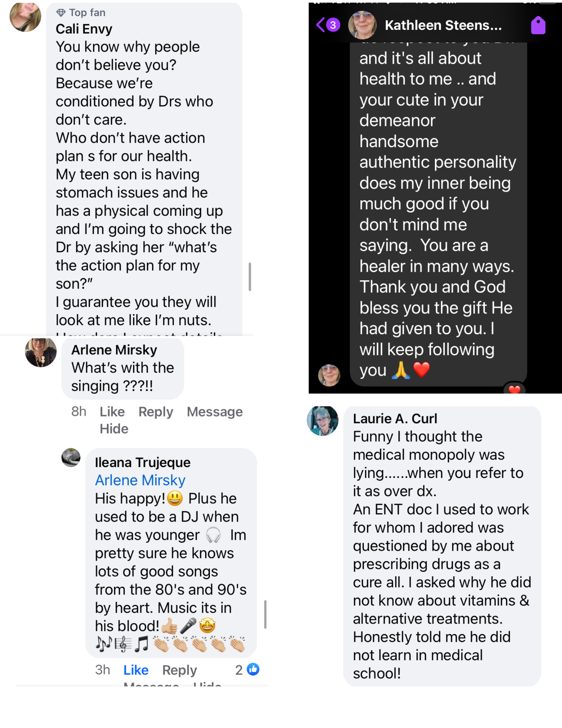Unlike Ileana Trujeque's reply
This screenshot has width=562, height=728.
136,670
